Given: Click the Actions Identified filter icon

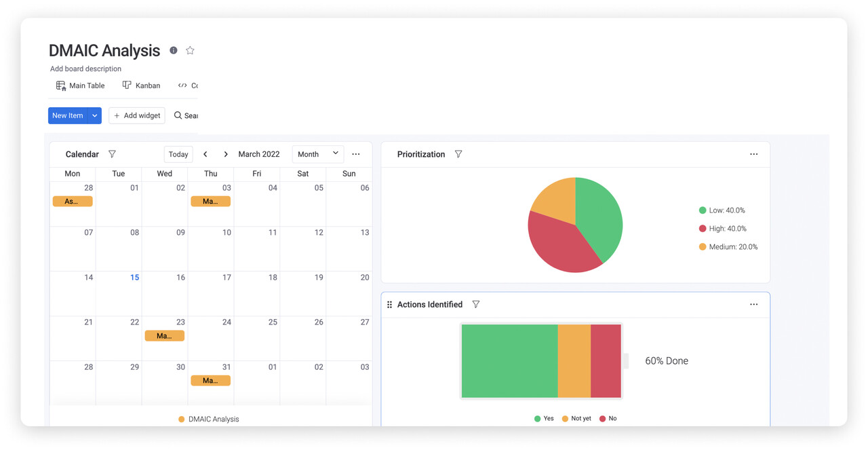Looking at the screenshot, I should (x=476, y=304).
